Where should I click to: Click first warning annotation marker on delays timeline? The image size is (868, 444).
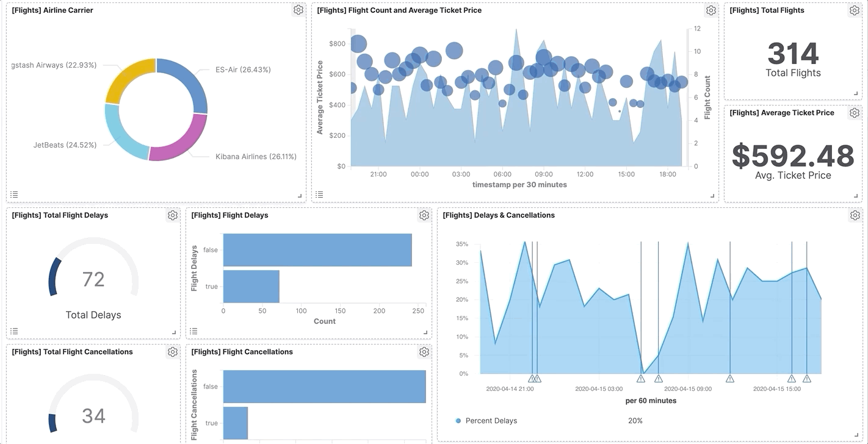click(532, 379)
